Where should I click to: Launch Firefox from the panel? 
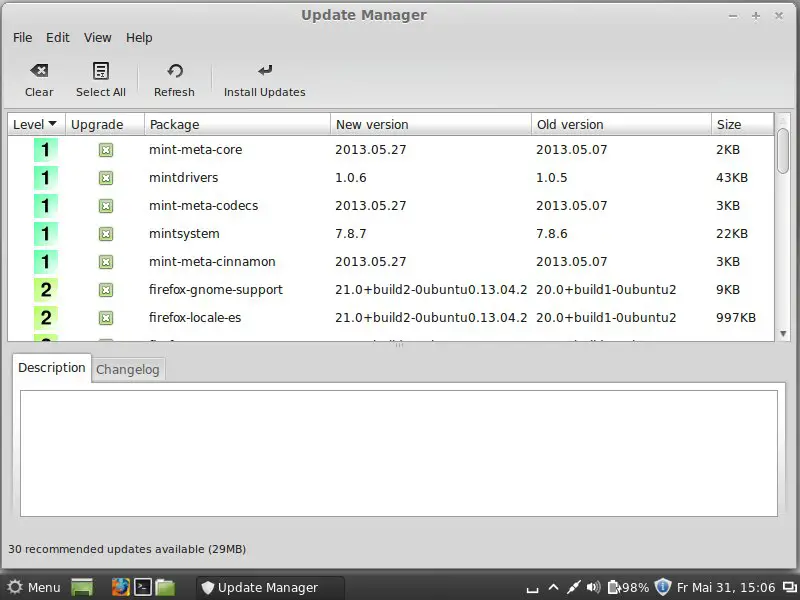tap(121, 587)
